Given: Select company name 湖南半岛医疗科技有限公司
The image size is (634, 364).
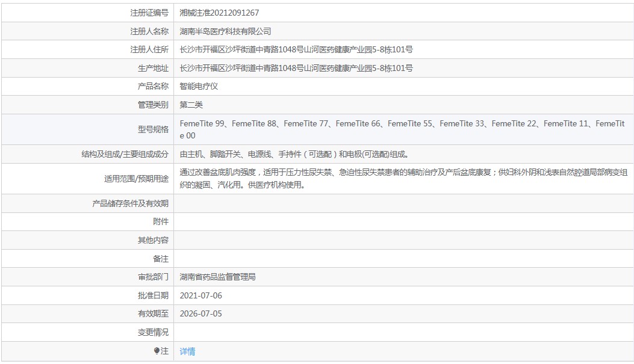Looking at the screenshot, I should click(225, 31).
